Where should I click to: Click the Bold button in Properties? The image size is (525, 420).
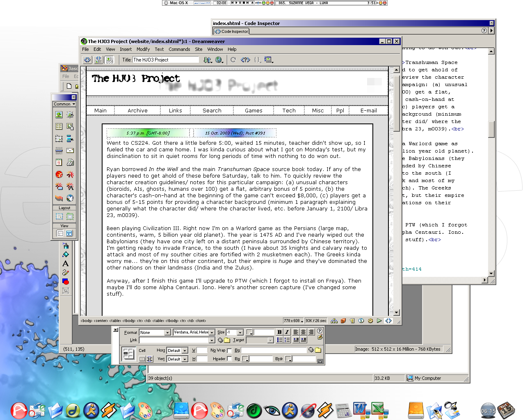279,332
